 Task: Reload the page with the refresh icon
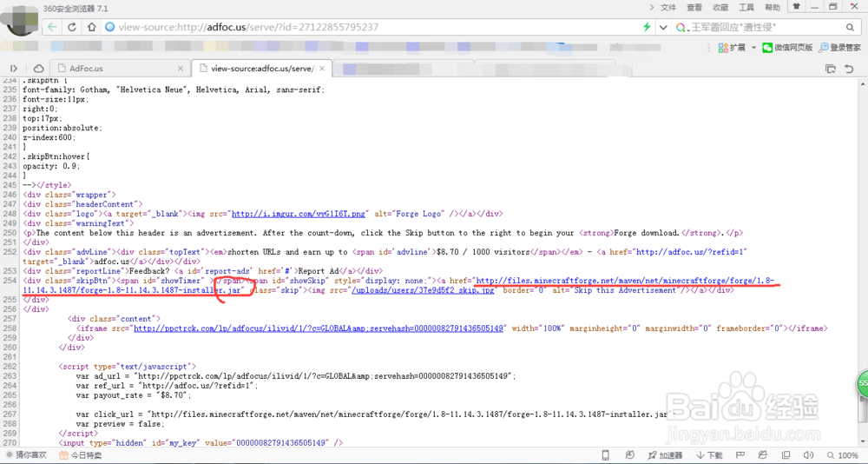(72, 27)
